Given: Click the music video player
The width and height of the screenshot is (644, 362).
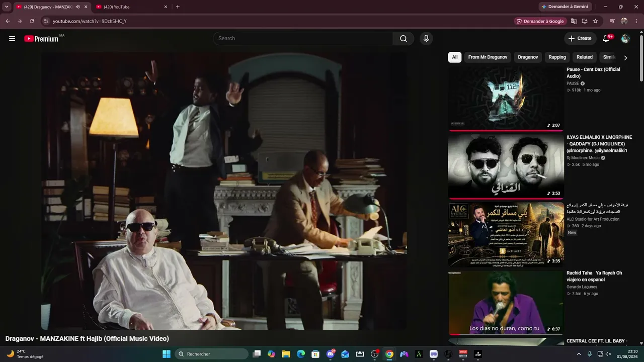Looking at the screenshot, I should pyautogui.click(x=224, y=191).
